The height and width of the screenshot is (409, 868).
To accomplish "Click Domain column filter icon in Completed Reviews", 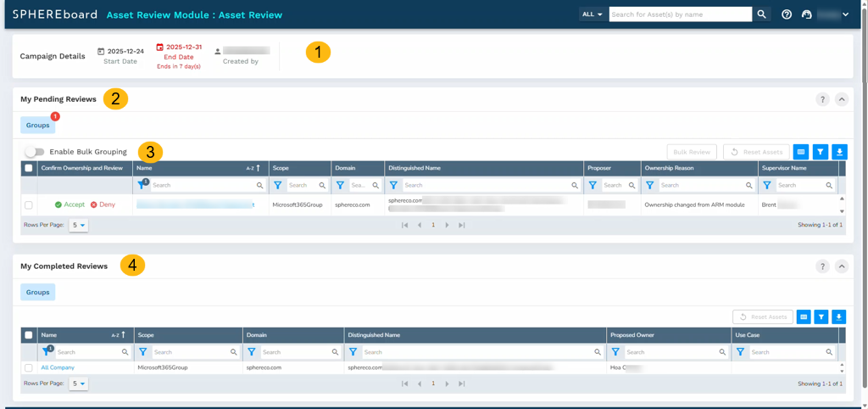I will [x=251, y=352].
